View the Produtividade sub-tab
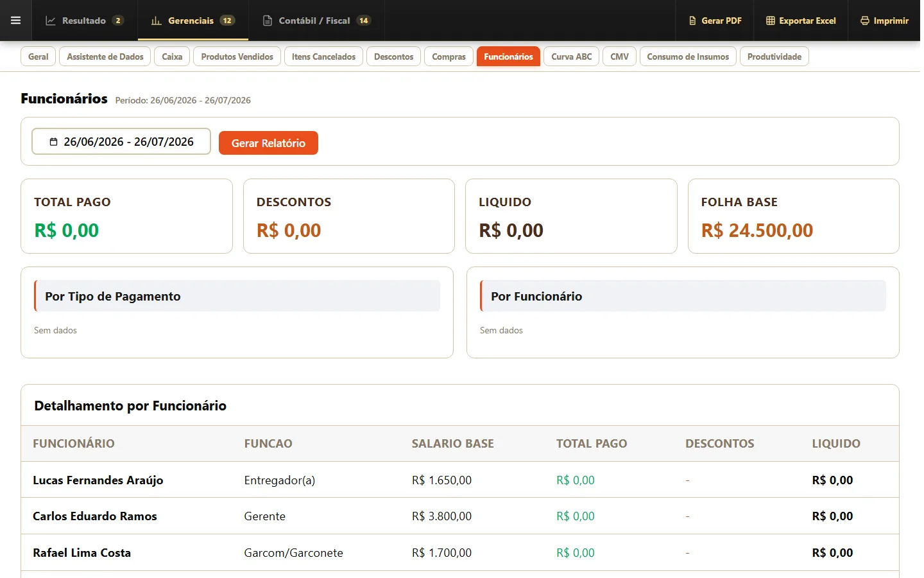Viewport: 924px width, 578px height. tap(774, 57)
